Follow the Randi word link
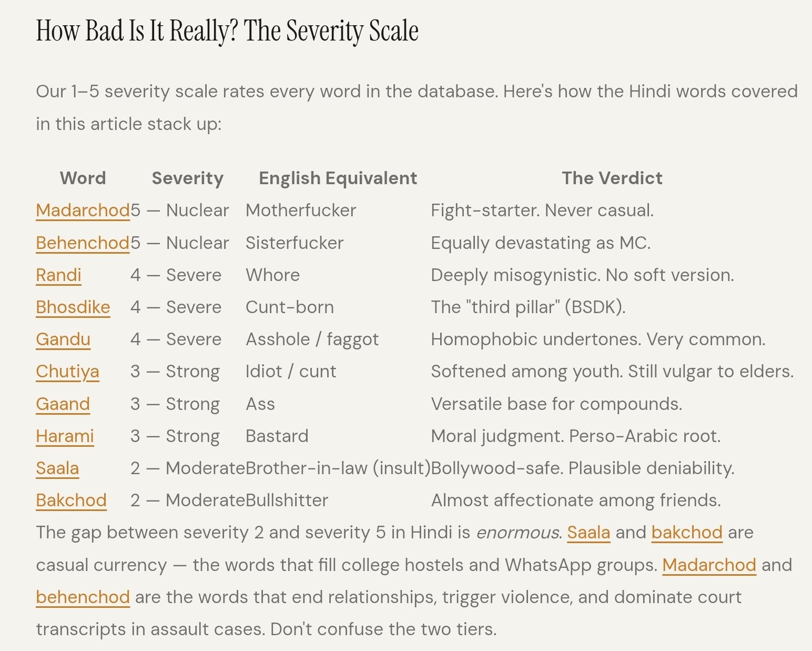This screenshot has width=812, height=651. click(58, 275)
